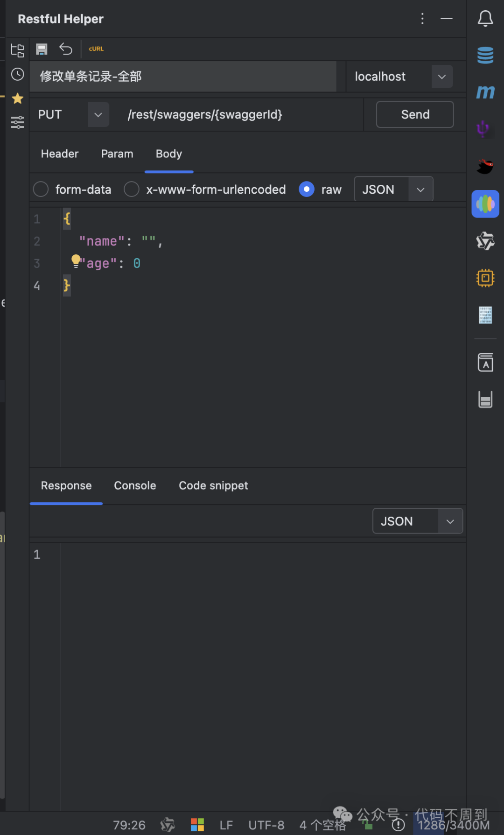
Task: Open the Maven tool window icon
Action: click(485, 92)
